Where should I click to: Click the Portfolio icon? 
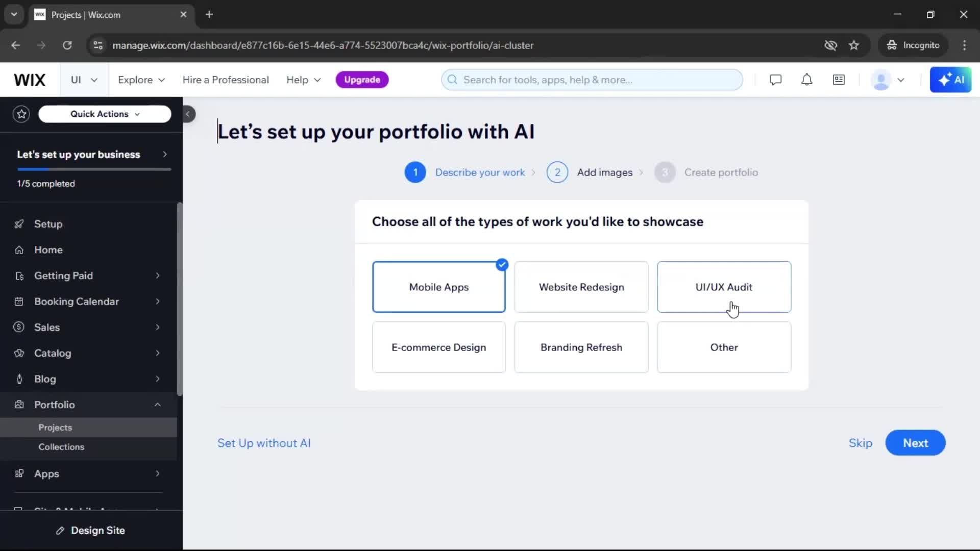click(19, 405)
